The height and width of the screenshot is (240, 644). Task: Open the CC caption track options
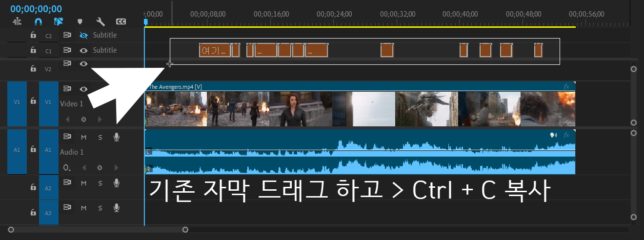pyautogui.click(x=121, y=21)
